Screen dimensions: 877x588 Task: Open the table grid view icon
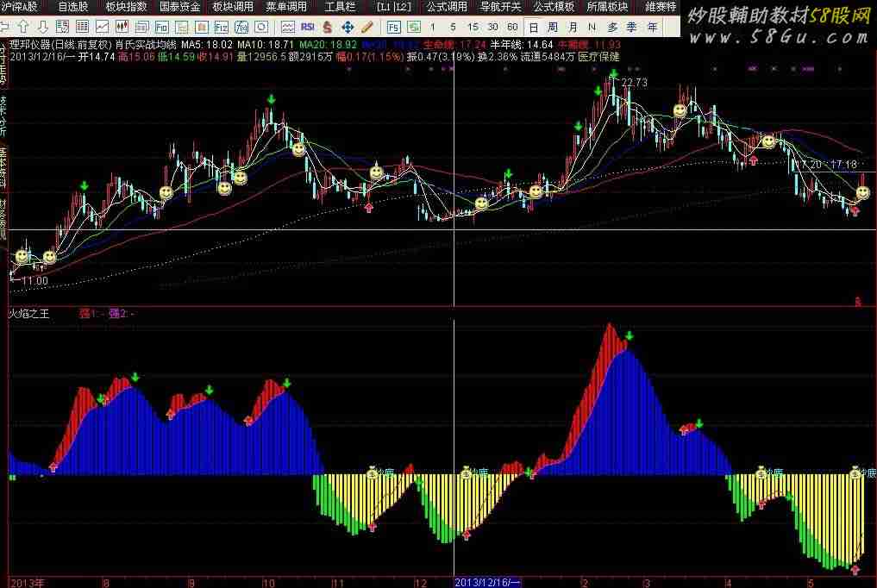(x=82, y=26)
